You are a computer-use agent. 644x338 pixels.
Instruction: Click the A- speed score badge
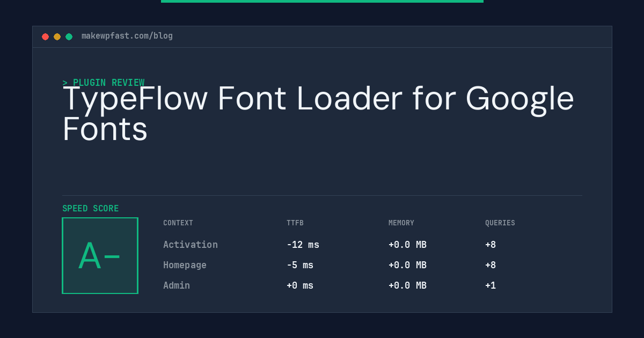[100, 255]
